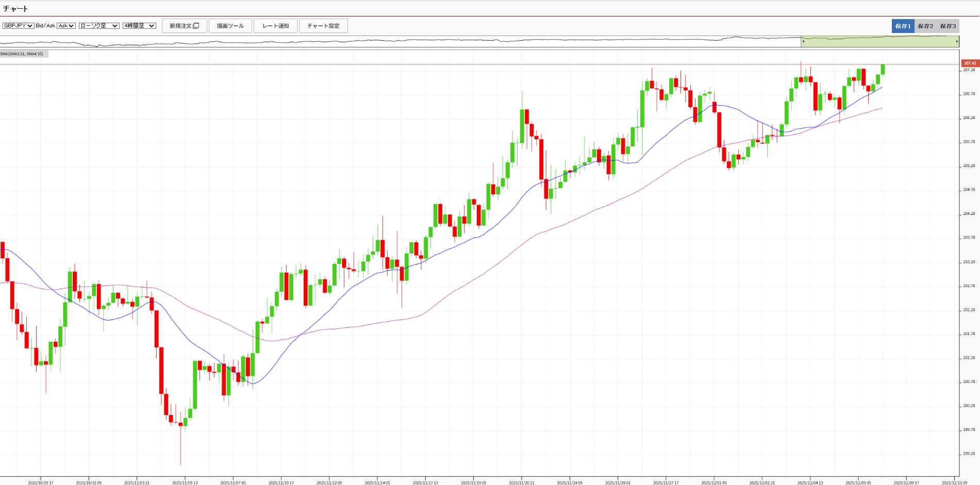
Task: Open チャート設定 chart settings
Action: tap(323, 26)
